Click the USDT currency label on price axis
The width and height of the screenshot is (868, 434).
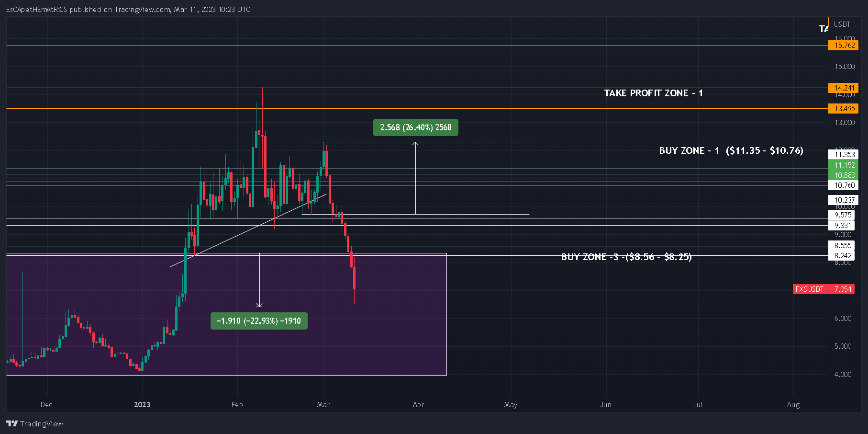[842, 24]
